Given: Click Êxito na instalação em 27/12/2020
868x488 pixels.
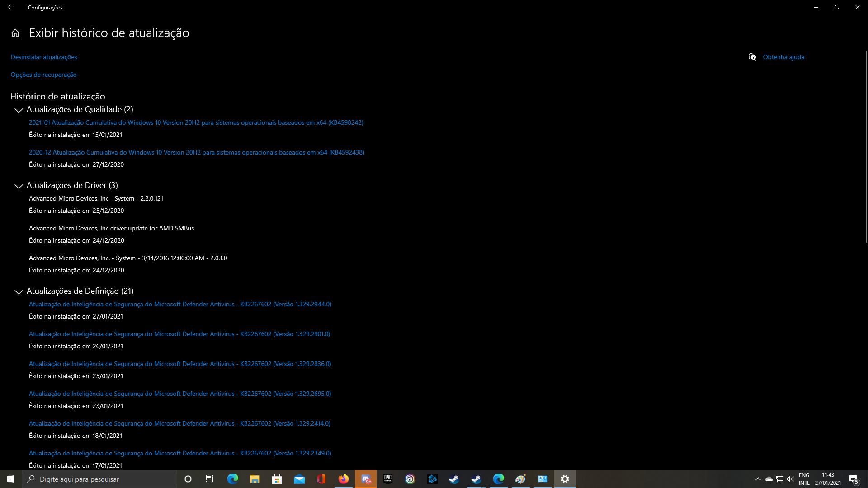Looking at the screenshot, I should point(76,164).
